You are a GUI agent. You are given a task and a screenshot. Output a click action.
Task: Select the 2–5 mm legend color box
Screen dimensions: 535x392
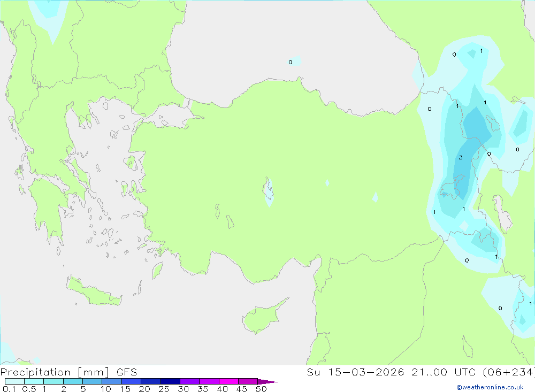click(x=73, y=381)
